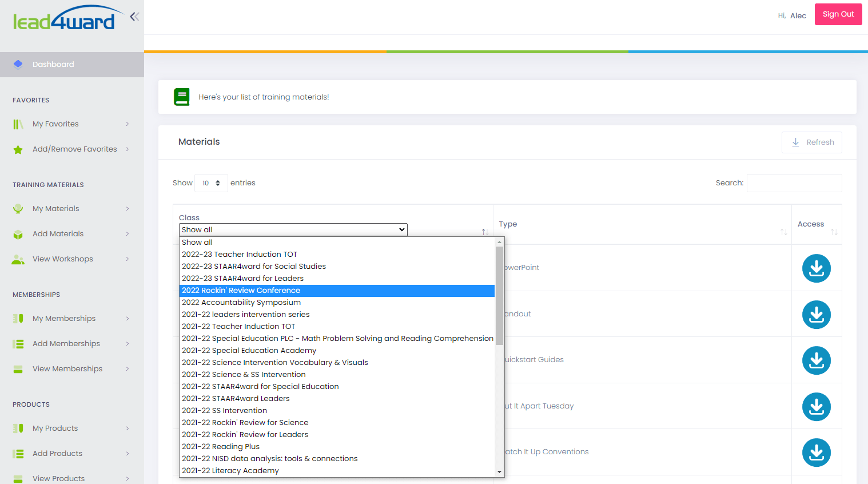The height and width of the screenshot is (484, 868).
Task: Click the lead4ward logo
Action: 67,18
